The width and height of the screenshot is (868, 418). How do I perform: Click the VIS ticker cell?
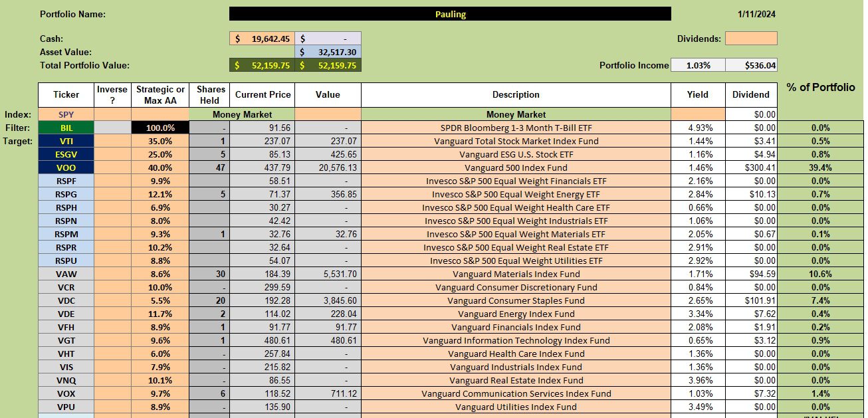tap(66, 367)
